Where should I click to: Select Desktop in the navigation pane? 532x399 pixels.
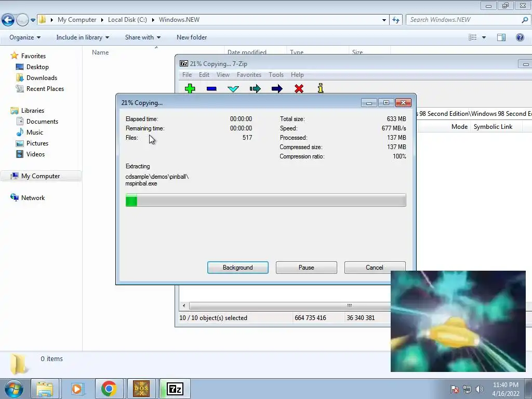[37, 67]
